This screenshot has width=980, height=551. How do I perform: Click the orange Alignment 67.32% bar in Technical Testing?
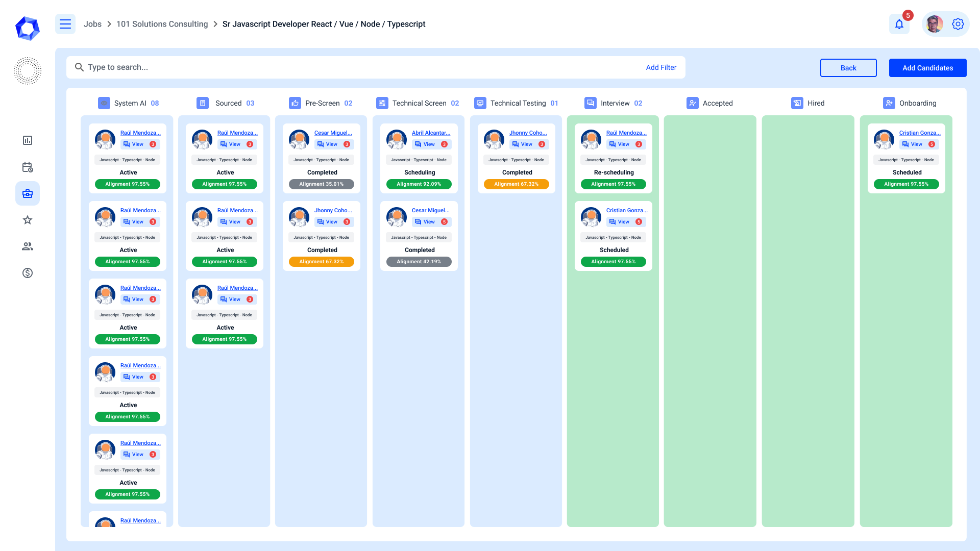point(516,184)
